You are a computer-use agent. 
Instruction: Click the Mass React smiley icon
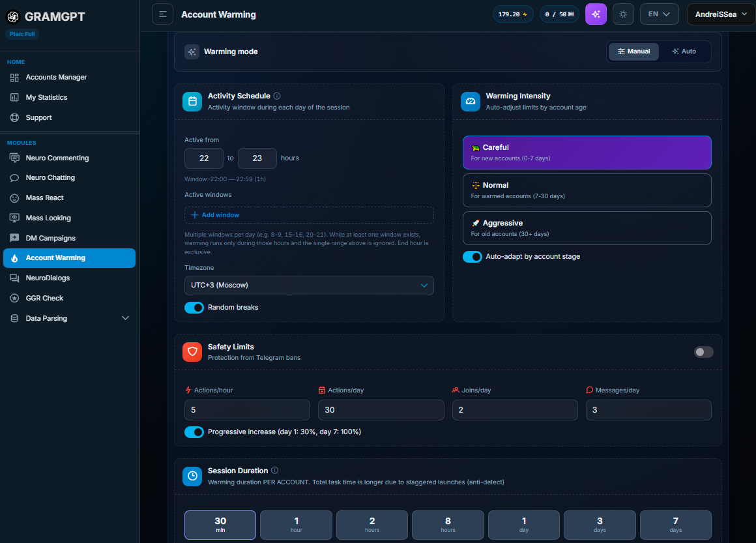click(14, 198)
